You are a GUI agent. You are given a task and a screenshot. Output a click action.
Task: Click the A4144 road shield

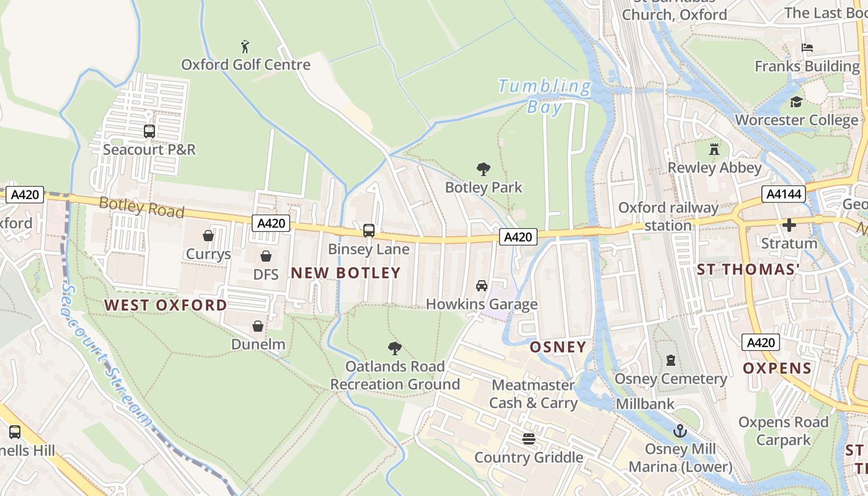click(784, 194)
